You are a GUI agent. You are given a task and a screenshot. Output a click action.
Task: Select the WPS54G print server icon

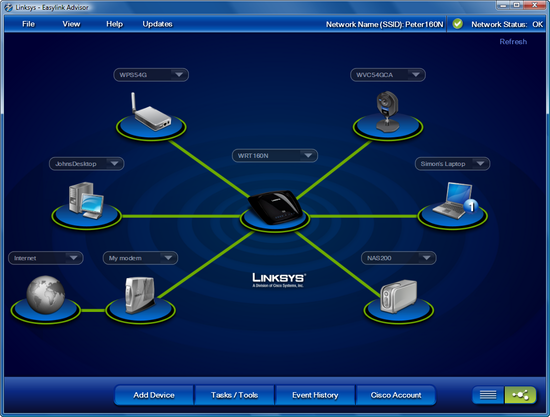click(151, 112)
